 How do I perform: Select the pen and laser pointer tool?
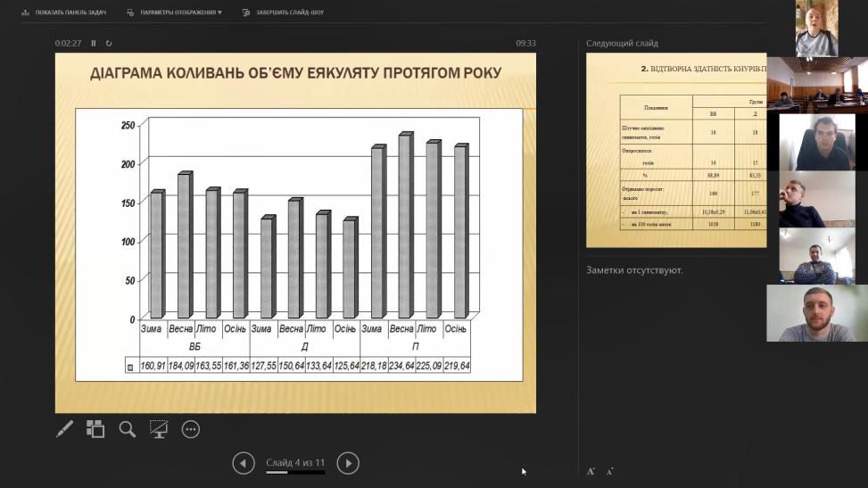64,429
